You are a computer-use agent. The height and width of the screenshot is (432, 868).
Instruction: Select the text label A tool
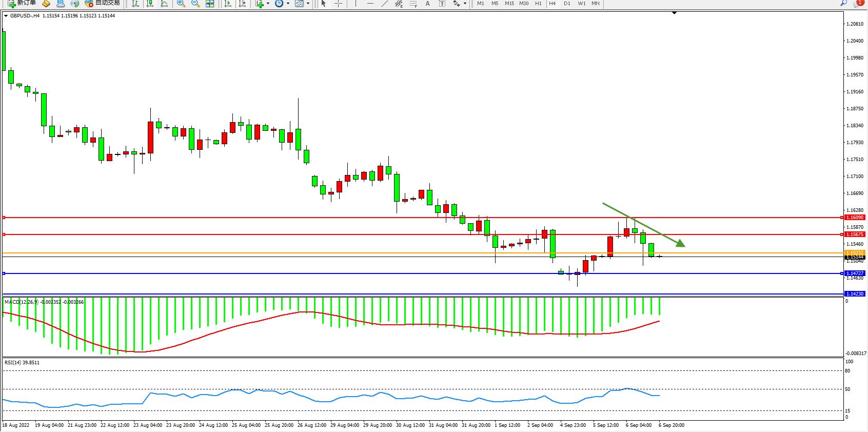(427, 4)
